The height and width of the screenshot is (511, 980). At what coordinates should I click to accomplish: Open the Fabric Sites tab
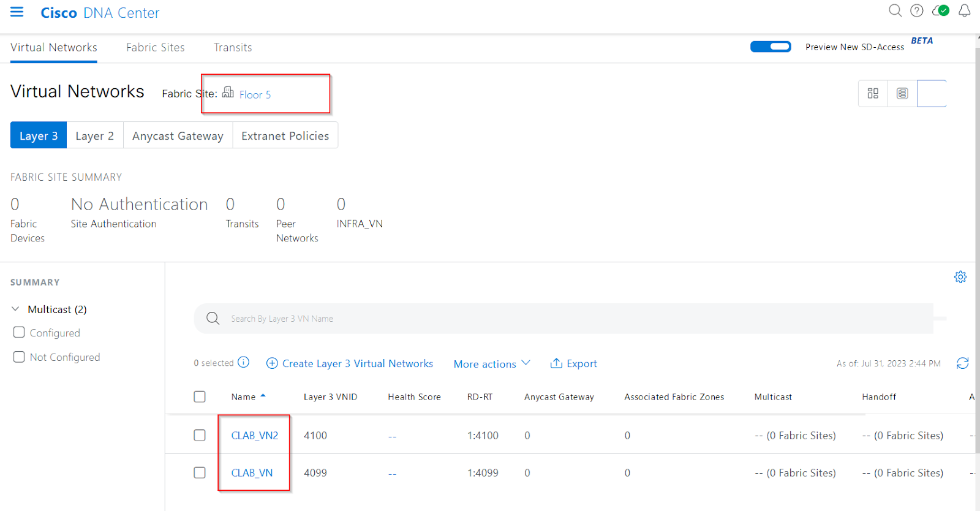coord(156,47)
